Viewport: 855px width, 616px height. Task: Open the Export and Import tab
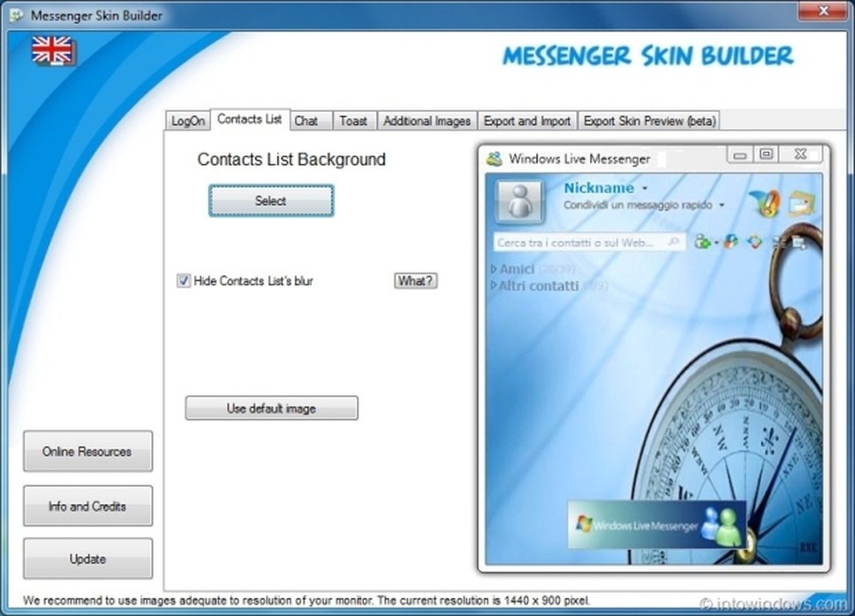point(527,120)
